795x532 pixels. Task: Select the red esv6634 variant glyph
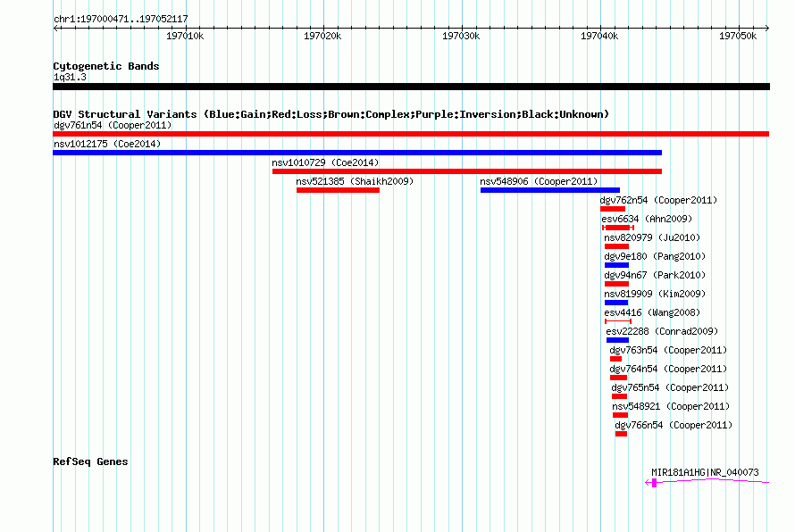(617, 228)
